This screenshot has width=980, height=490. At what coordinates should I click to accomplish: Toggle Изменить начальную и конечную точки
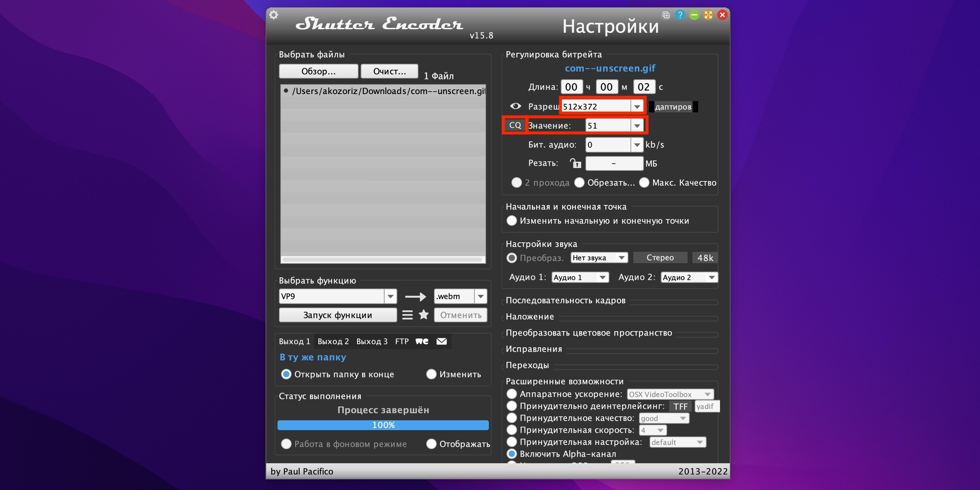pos(512,221)
